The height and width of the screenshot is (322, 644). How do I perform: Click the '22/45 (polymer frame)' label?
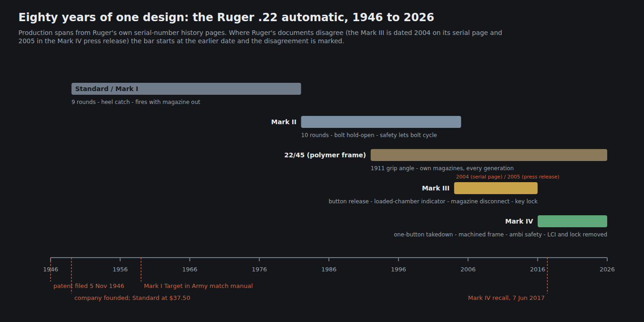[x=325, y=155]
